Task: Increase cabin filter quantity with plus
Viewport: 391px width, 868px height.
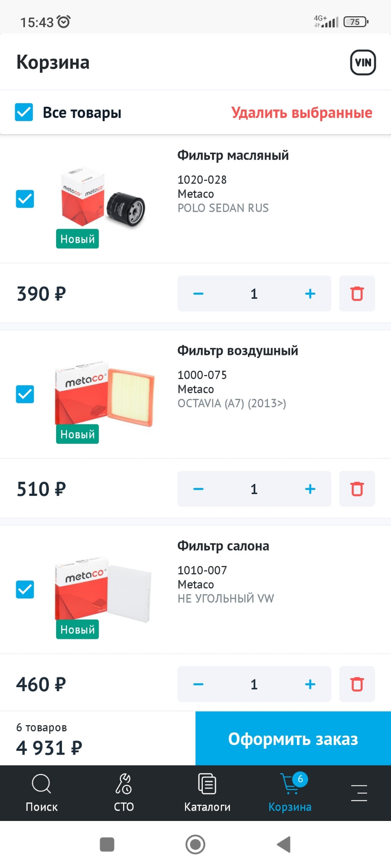Action: click(x=310, y=684)
